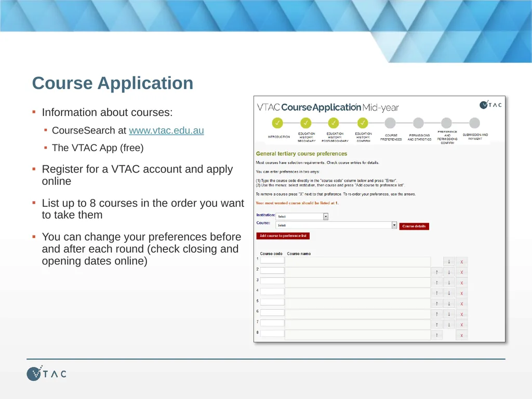Click Permissions and Statistics step circle
This screenshot has width=532, height=399.
418,123
